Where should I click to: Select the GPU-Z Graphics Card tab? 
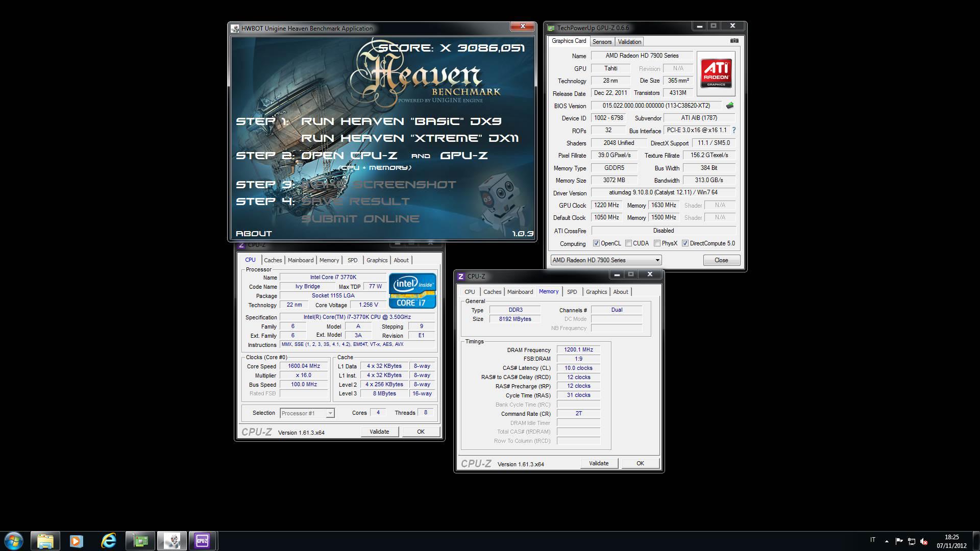[x=569, y=41]
